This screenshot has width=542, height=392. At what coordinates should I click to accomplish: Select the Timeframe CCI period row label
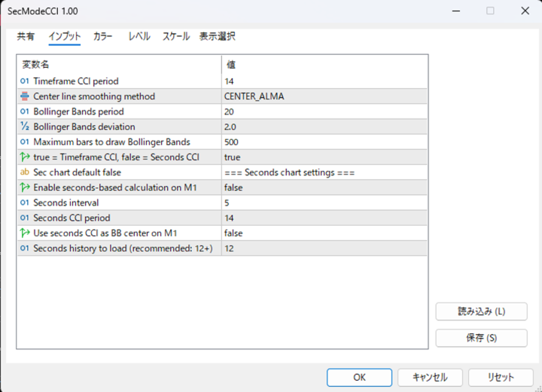coord(76,81)
